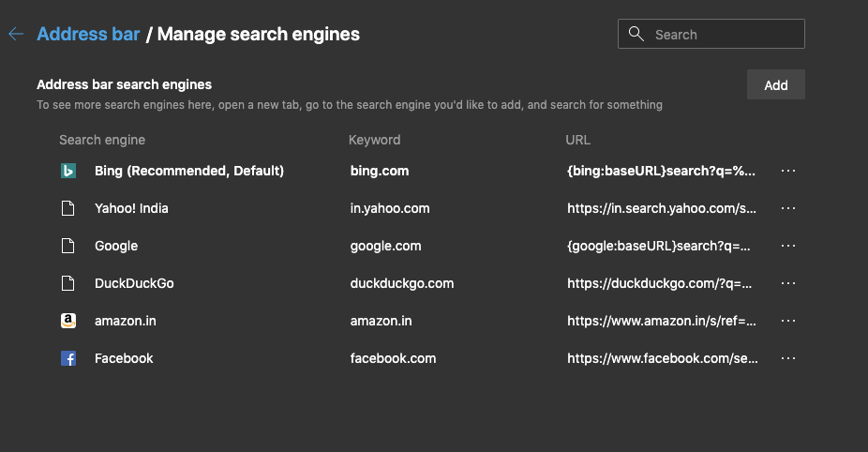Click the in.search.yahoo.com URL cell

pyautogui.click(x=662, y=208)
